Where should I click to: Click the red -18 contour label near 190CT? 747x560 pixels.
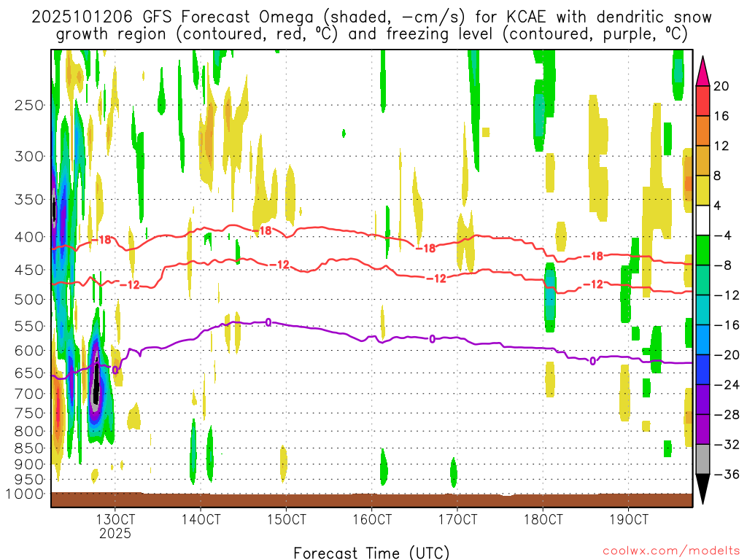(594, 256)
